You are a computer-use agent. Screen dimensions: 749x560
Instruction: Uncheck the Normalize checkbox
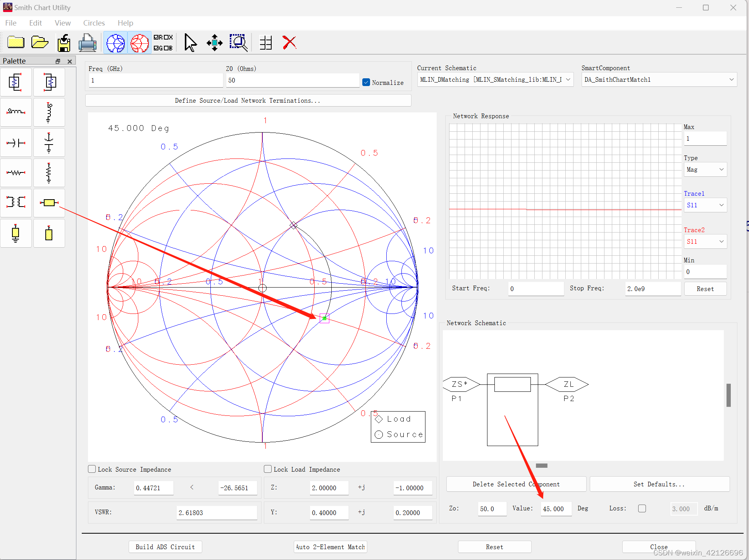click(x=366, y=83)
